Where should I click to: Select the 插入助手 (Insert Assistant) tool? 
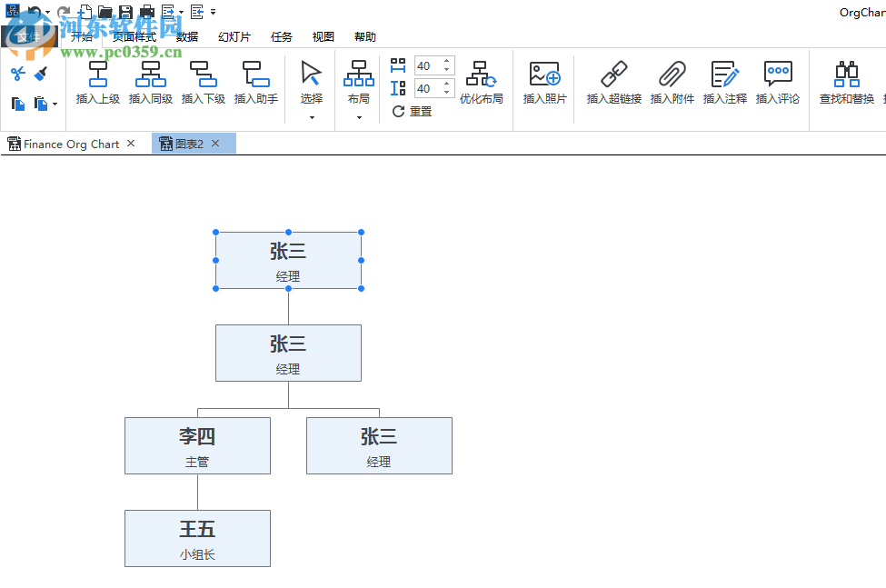pyautogui.click(x=255, y=82)
